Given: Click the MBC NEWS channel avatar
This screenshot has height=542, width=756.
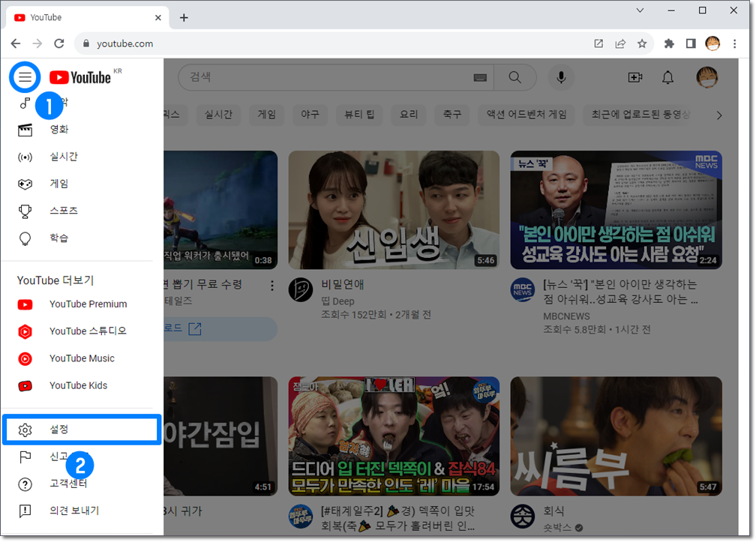Looking at the screenshot, I should 523,289.
